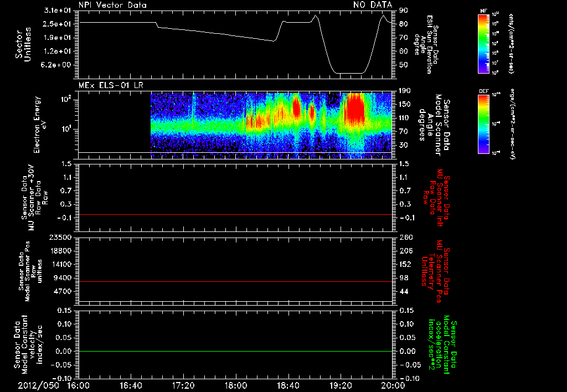Click the '260' telemetry axis tick

click(405, 238)
